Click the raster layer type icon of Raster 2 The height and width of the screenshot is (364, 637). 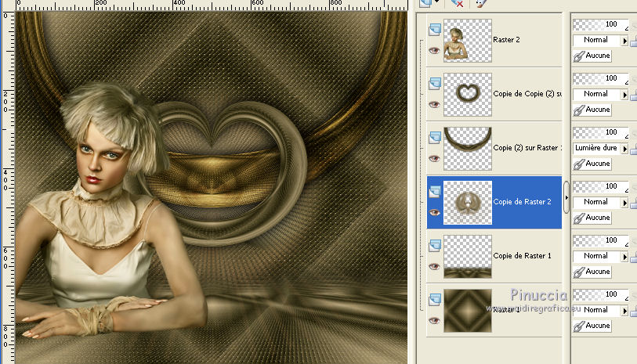tap(435, 29)
